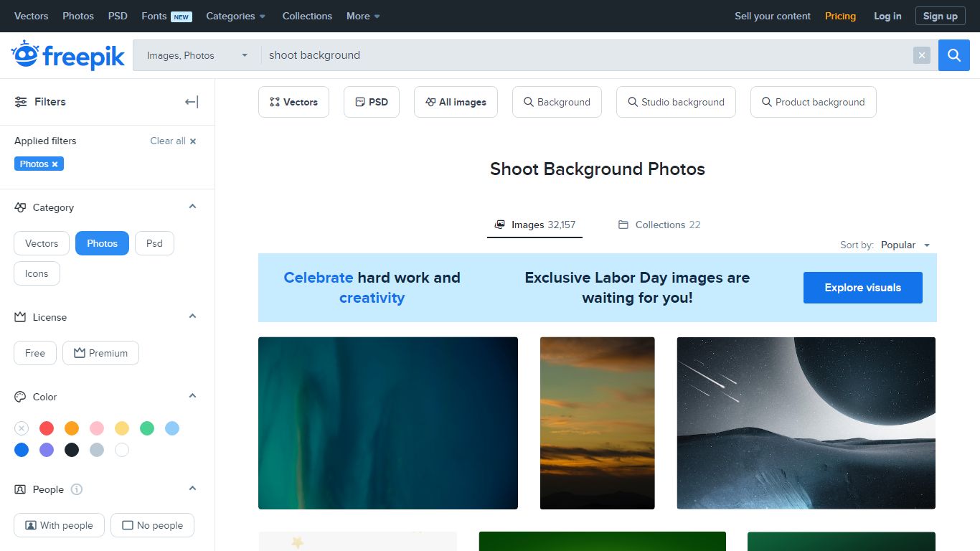Screen dimensions: 980x551
Task: Collapse the Color section
Action: pyautogui.click(x=192, y=396)
